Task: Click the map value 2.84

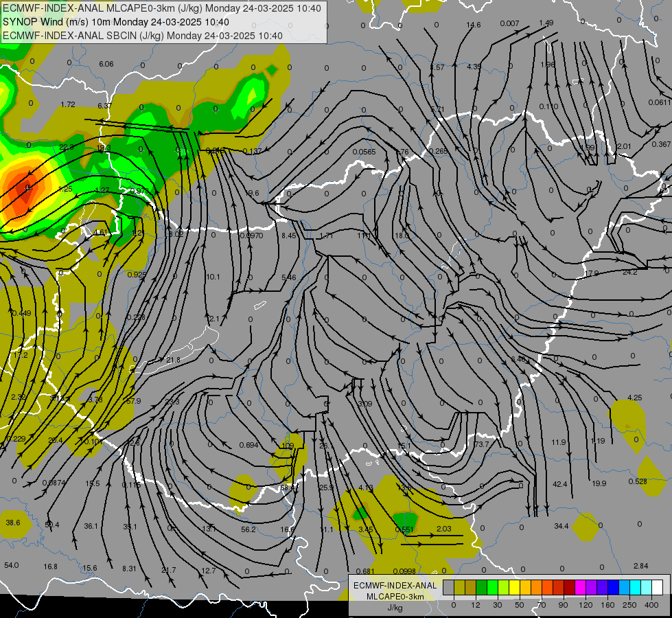Action: 640,566
